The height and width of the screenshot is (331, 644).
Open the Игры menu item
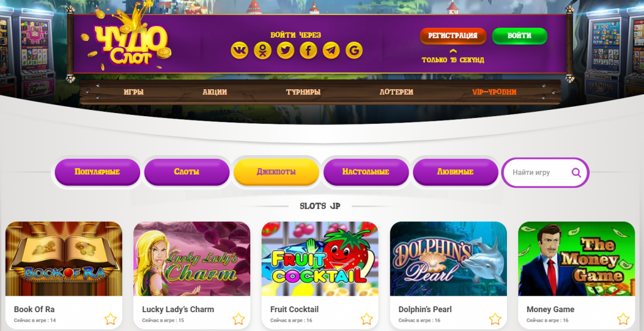pos(134,92)
